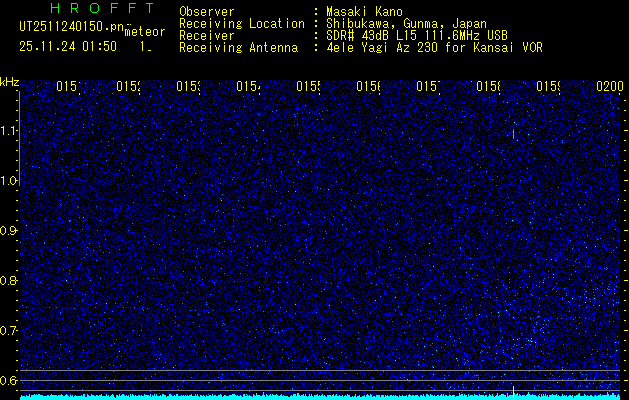Click the location Shibukawa, Gunma, Japan
The image size is (629, 400).
point(406,24)
